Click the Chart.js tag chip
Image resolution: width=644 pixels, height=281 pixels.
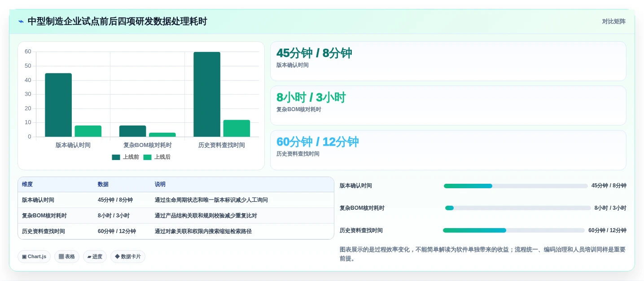point(34,256)
